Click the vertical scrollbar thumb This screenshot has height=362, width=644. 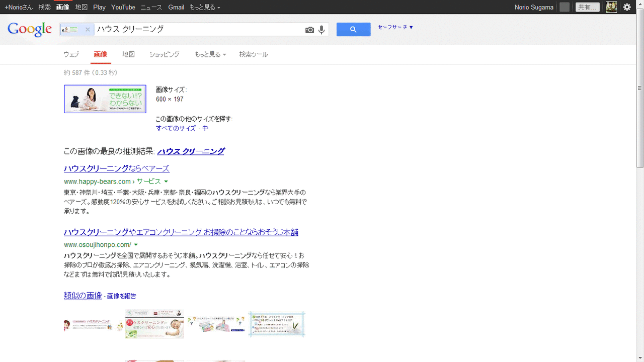click(x=640, y=88)
